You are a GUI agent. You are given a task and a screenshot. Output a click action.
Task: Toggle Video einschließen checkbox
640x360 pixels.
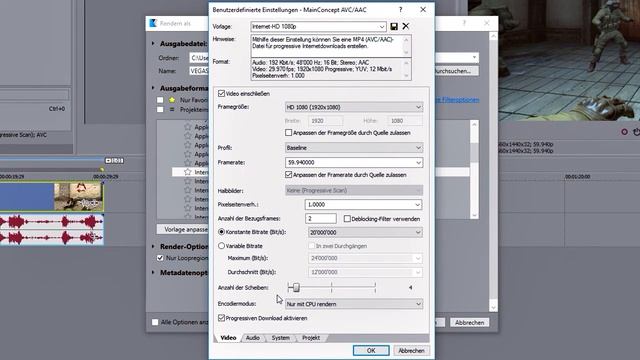pyautogui.click(x=222, y=93)
